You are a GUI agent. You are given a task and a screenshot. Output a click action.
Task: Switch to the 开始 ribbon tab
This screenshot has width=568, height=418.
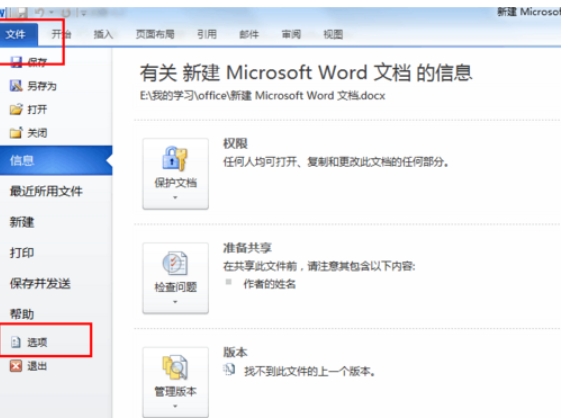coord(61,34)
